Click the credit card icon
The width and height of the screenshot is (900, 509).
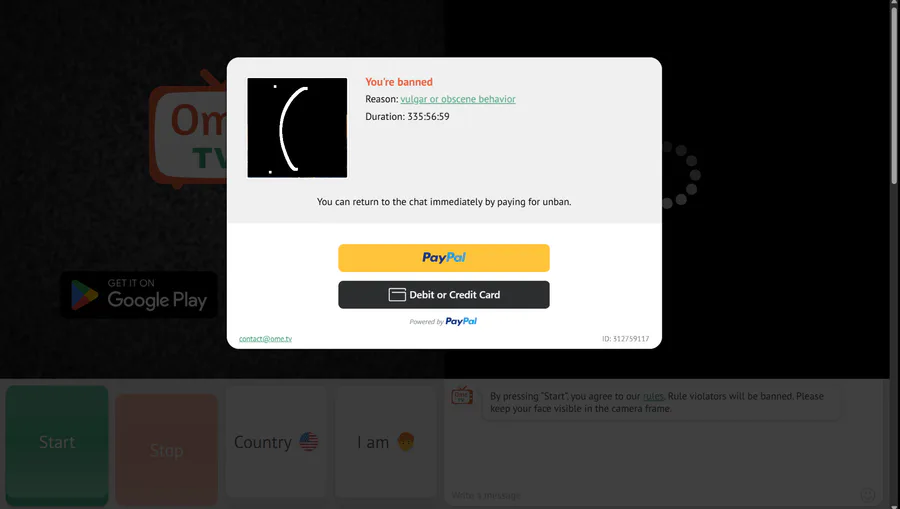397,294
